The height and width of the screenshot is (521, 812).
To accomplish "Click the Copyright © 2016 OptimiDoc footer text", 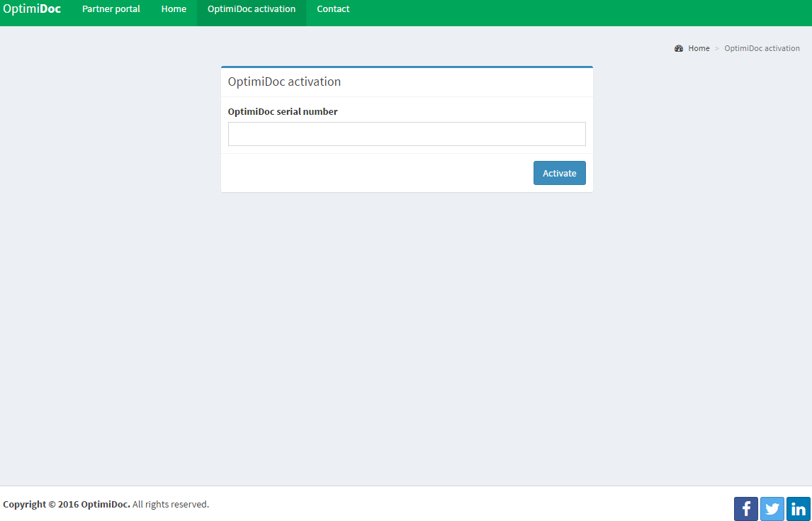I will pyautogui.click(x=67, y=504).
